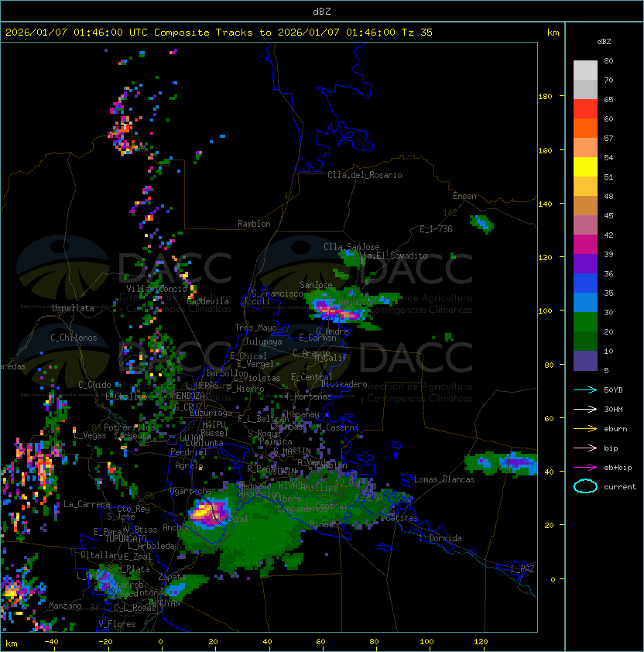Click the '65' value on the color scale
The width and height of the screenshot is (644, 652).
pos(608,99)
